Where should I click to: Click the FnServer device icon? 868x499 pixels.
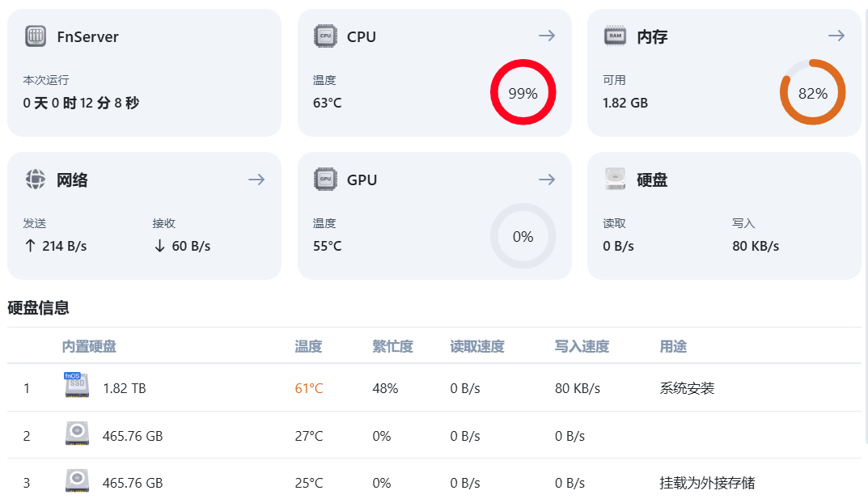[x=36, y=36]
